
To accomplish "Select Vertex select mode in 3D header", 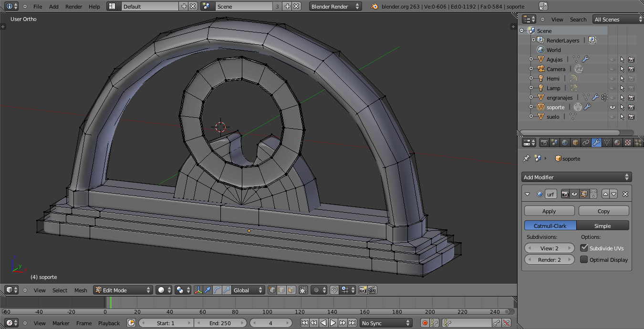I will tap(272, 290).
